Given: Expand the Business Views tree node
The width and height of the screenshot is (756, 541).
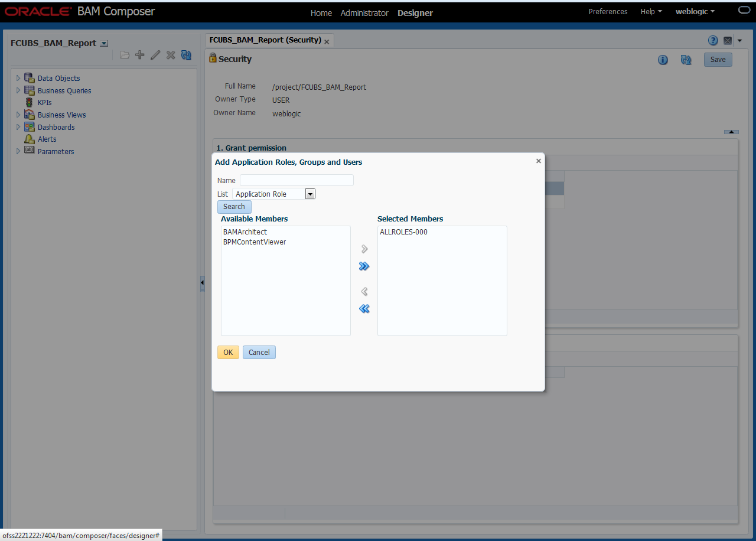Looking at the screenshot, I should click(x=18, y=115).
